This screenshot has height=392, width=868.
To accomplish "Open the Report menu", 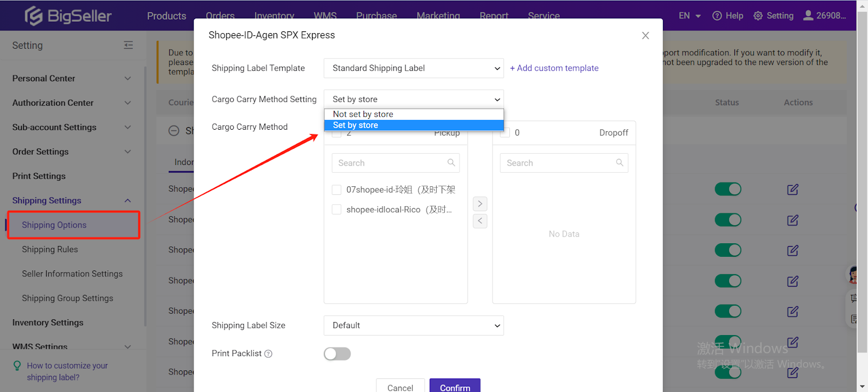I will pos(494,16).
